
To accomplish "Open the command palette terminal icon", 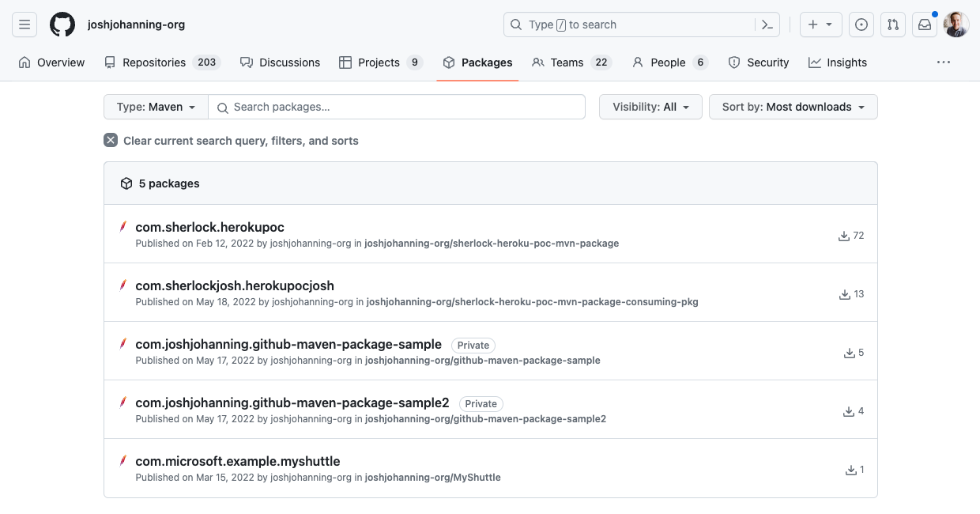I will [x=767, y=24].
